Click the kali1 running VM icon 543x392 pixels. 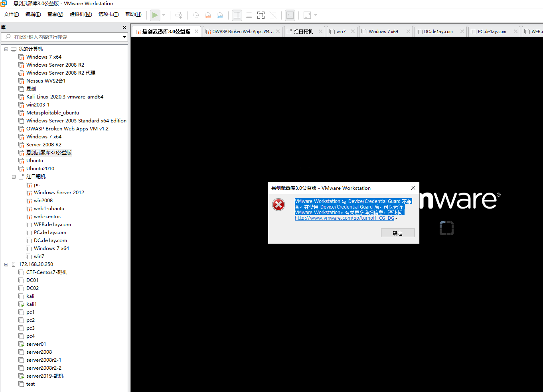21,304
